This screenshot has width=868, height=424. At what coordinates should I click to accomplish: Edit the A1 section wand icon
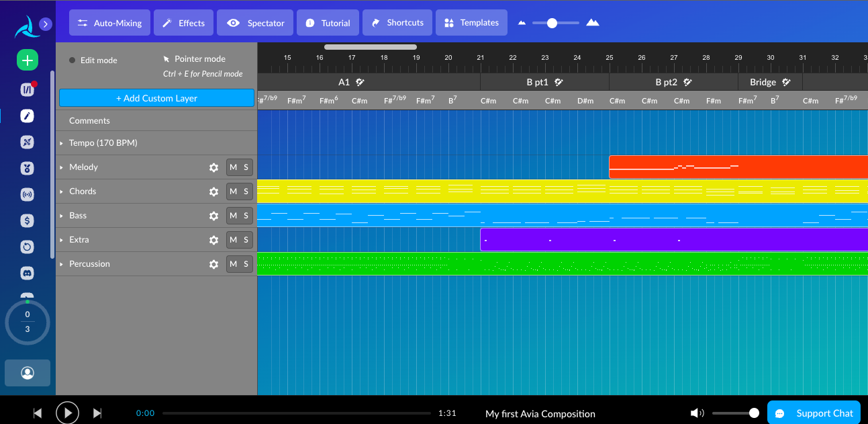tap(360, 82)
